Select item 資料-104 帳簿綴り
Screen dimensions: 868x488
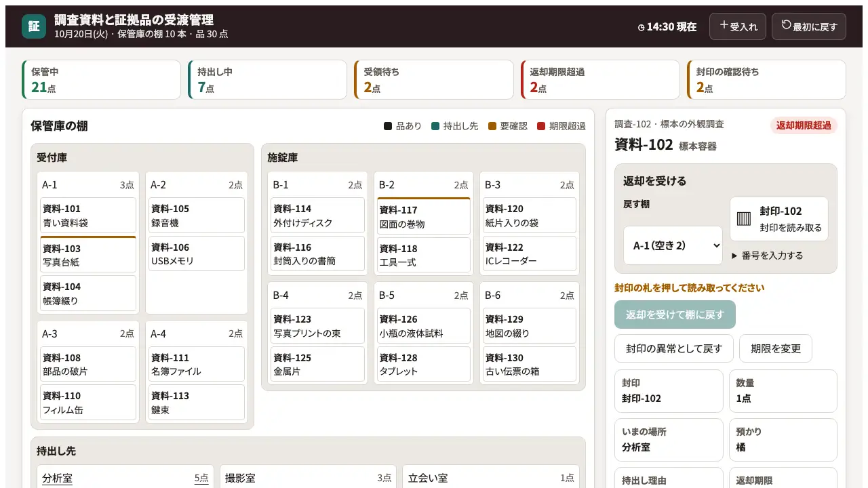(88, 293)
